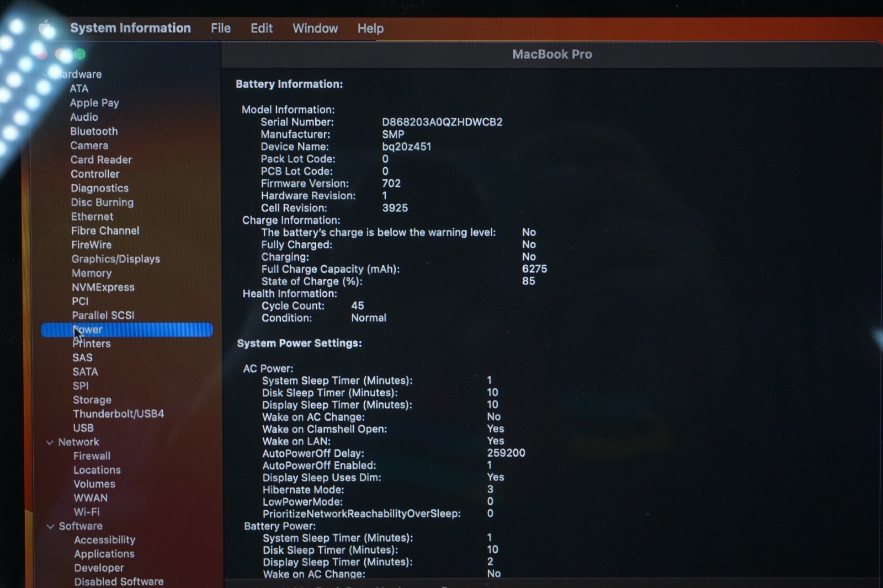Select Disabled Software under Software
This screenshot has width=883, height=588.
point(119,581)
